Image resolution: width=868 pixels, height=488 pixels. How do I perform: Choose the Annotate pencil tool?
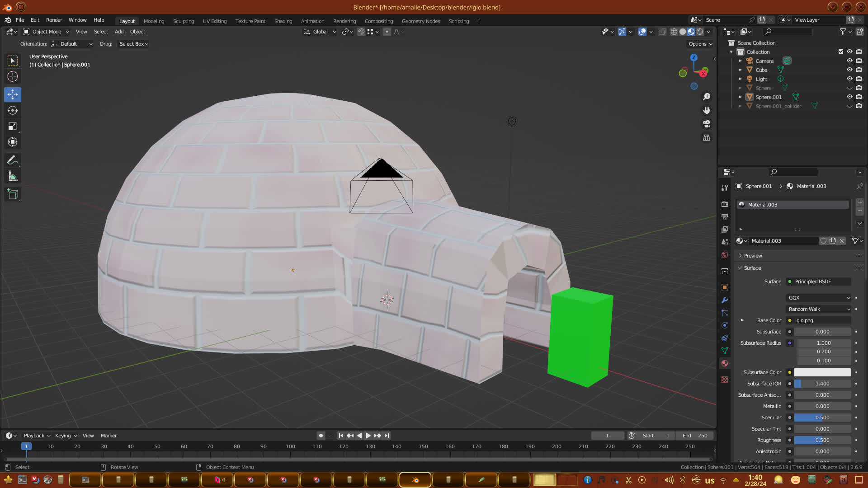13,160
